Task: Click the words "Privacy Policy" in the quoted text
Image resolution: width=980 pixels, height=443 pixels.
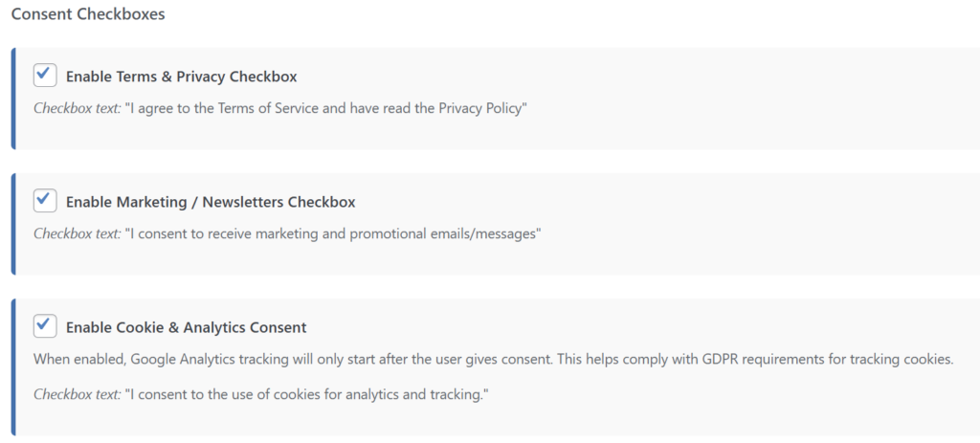Action: 479,108
